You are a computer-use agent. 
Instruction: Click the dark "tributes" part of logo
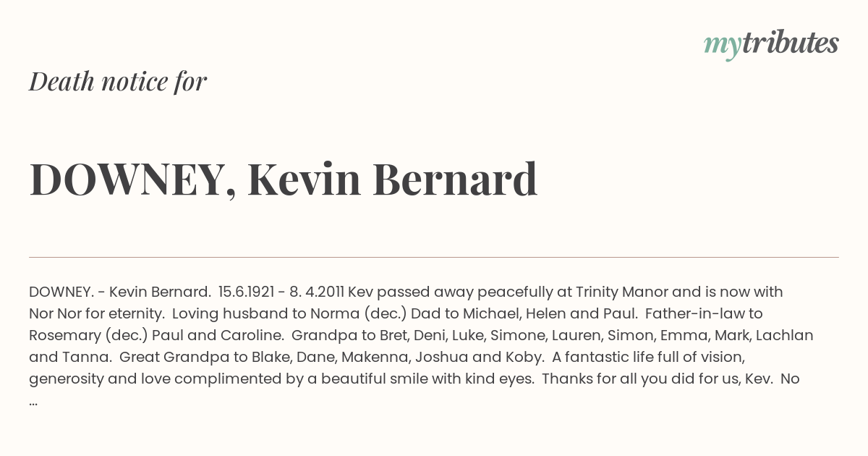[x=790, y=43]
